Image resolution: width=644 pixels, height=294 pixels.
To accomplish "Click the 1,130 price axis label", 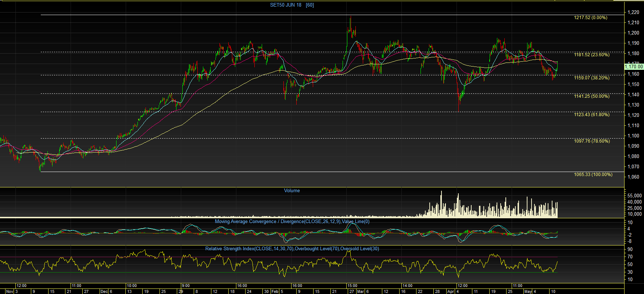I will 633,105.
